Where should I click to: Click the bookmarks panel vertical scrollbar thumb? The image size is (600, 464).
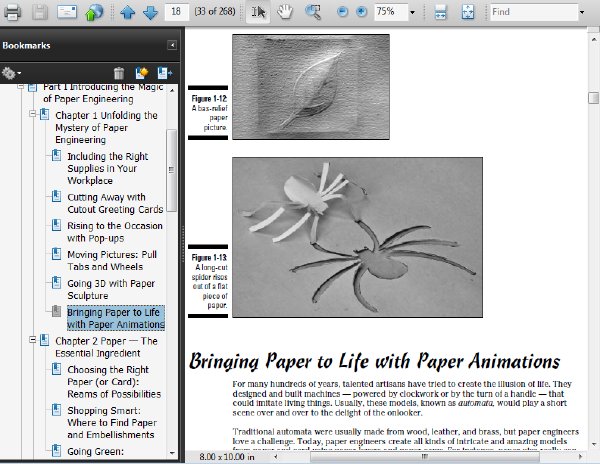172,170
